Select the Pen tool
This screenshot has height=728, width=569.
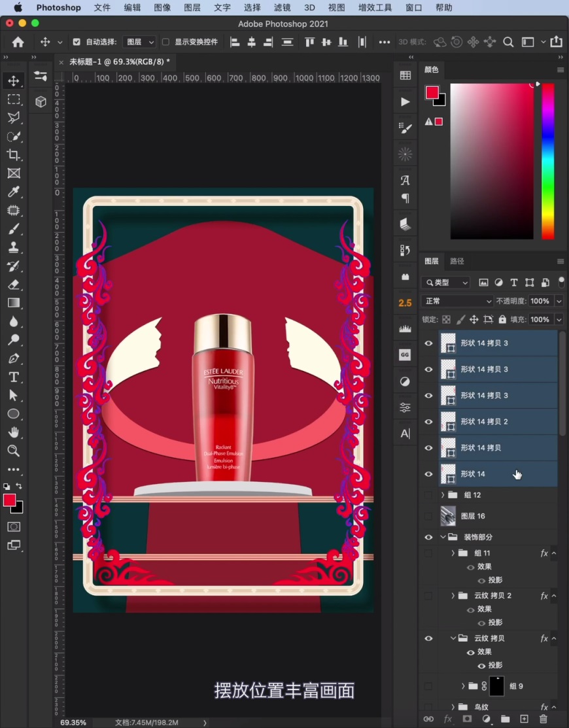click(14, 358)
